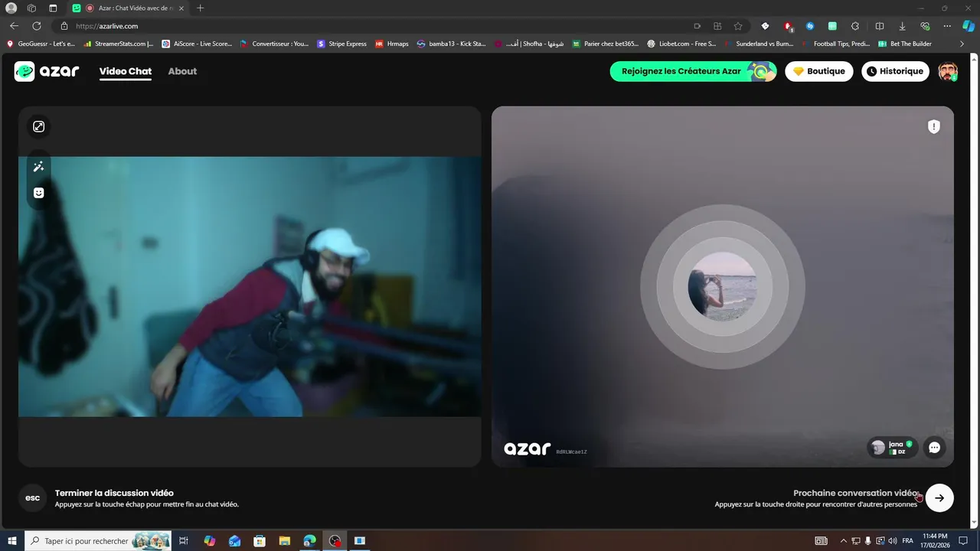
Task: Open Shofha bookmark
Action: 529,44
